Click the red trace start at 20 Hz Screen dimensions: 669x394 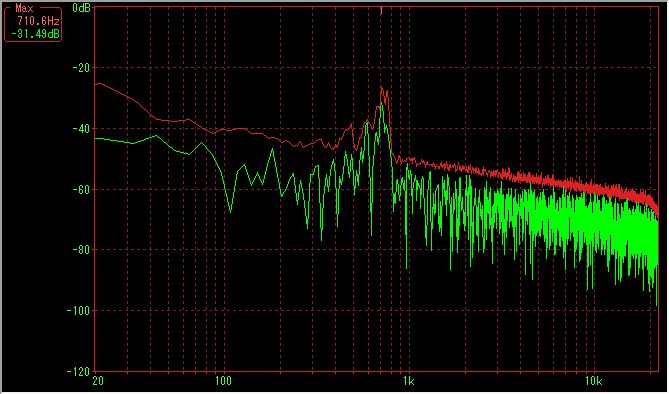(x=96, y=85)
